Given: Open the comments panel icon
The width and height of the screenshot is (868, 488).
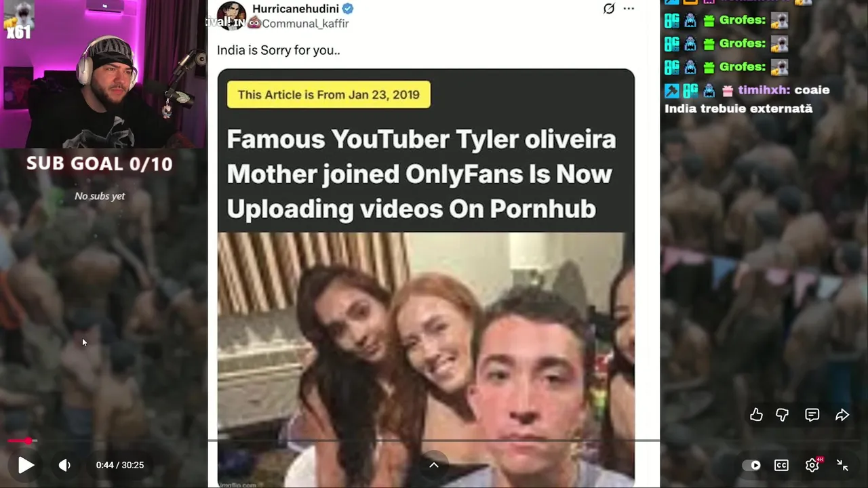Looking at the screenshot, I should (x=812, y=415).
